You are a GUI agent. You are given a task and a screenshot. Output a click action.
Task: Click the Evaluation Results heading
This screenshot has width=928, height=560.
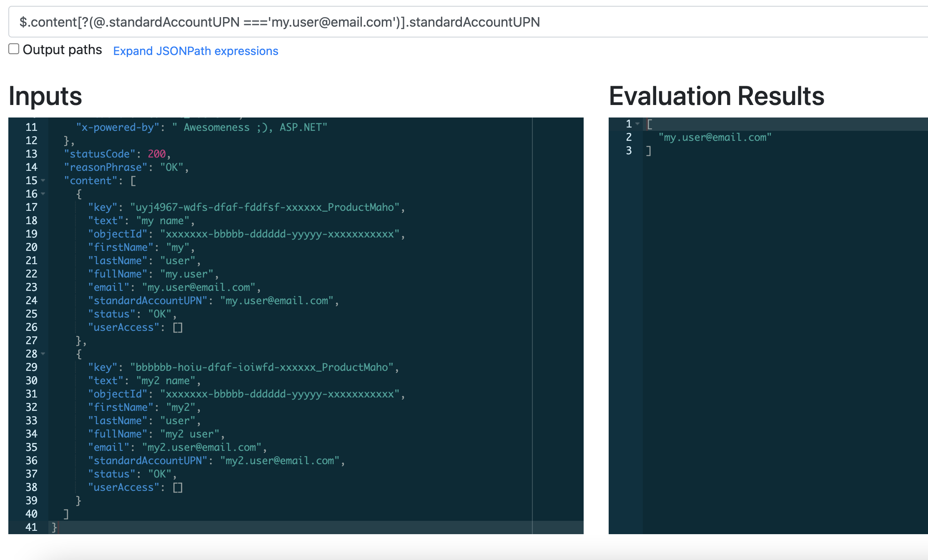pyautogui.click(x=717, y=95)
